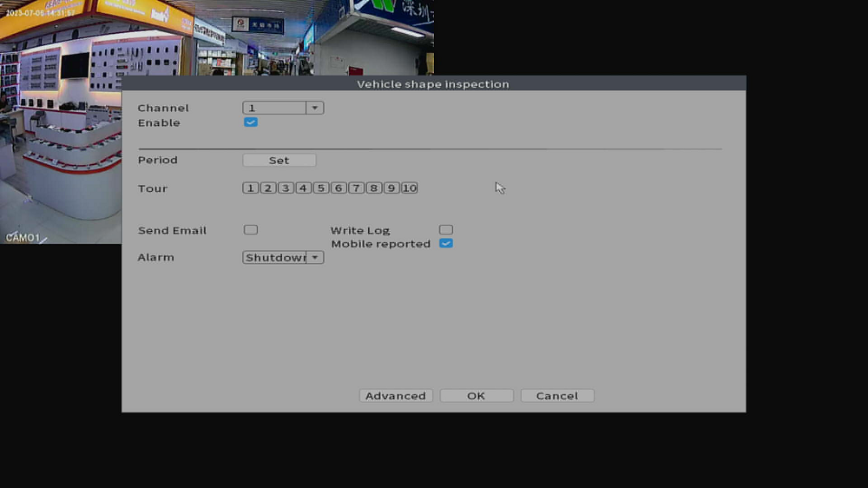Click the timestamp overlay on camera preview
The image size is (868, 488).
pyautogui.click(x=41, y=13)
